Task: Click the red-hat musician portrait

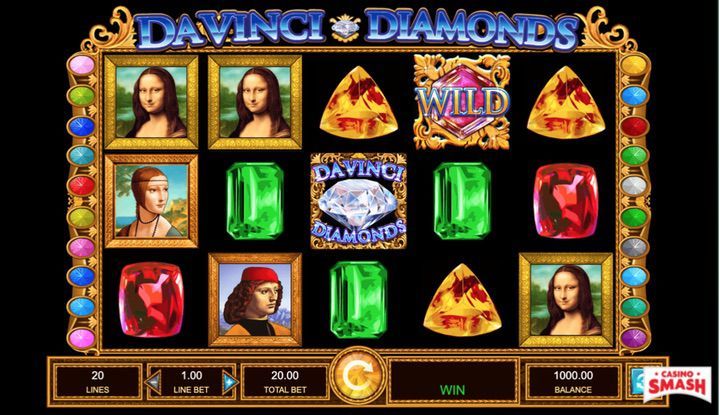Action: point(255,299)
